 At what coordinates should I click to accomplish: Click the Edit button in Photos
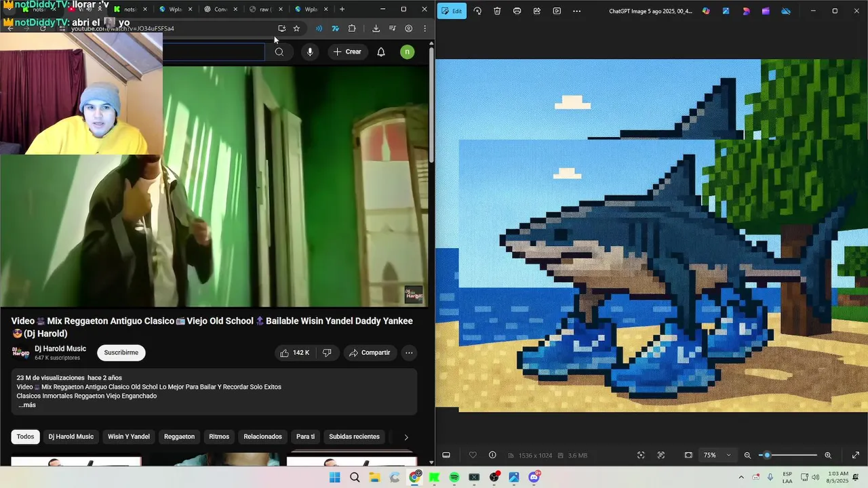[x=452, y=11]
